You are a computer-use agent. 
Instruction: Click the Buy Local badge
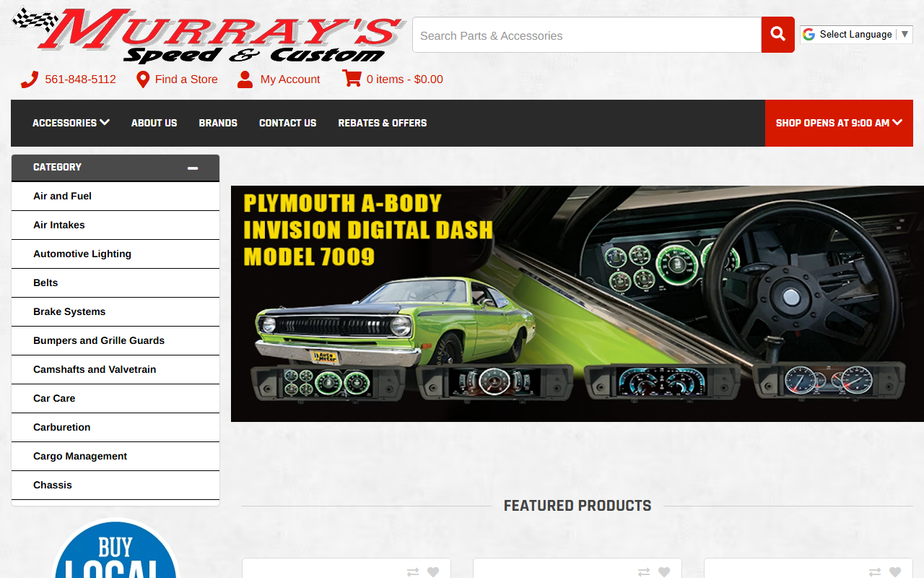pyautogui.click(x=115, y=549)
